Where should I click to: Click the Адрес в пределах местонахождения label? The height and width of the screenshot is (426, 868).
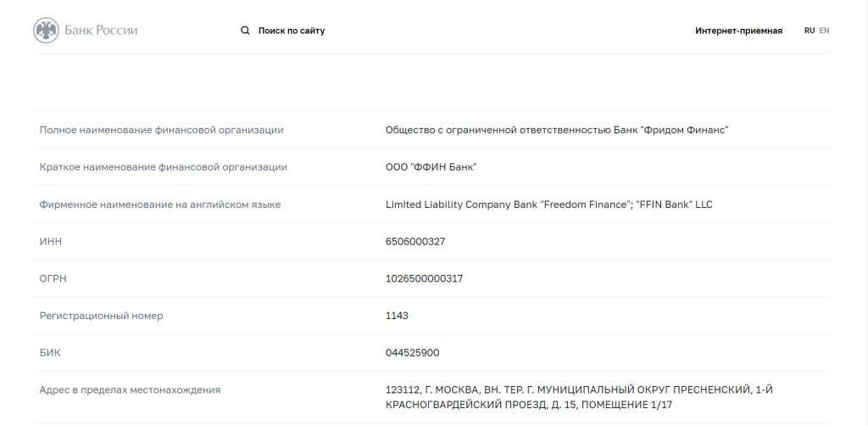130,390
